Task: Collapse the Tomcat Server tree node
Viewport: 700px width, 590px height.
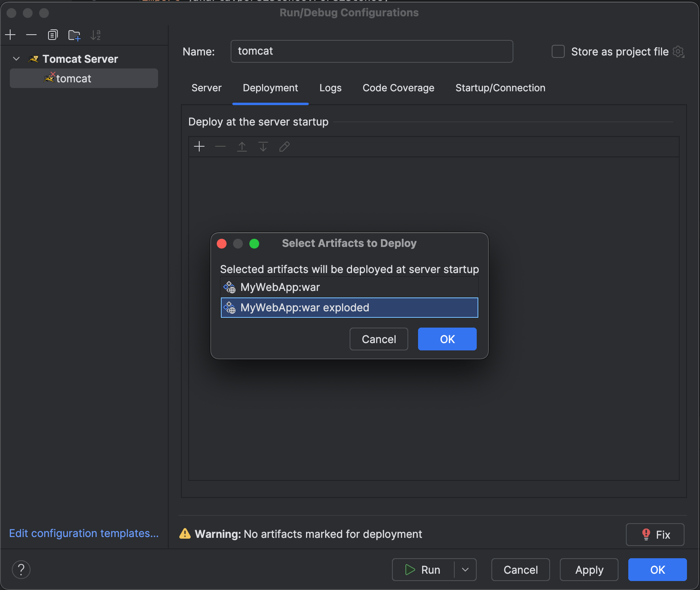Action: pos(16,59)
